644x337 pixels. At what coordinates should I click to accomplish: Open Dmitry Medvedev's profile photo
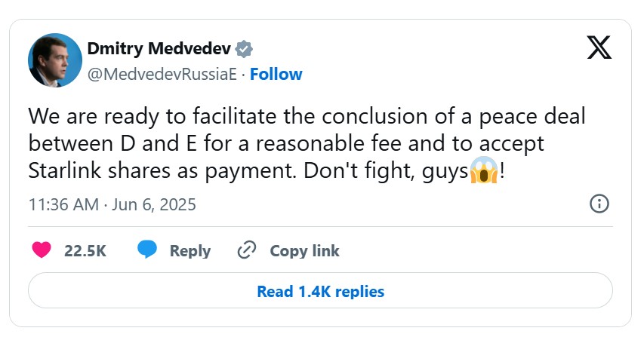tap(54, 60)
